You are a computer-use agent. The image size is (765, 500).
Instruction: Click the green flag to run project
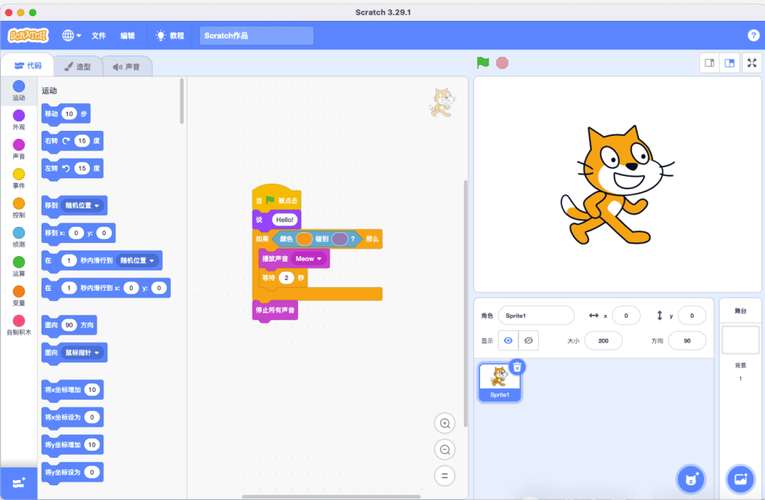point(483,63)
